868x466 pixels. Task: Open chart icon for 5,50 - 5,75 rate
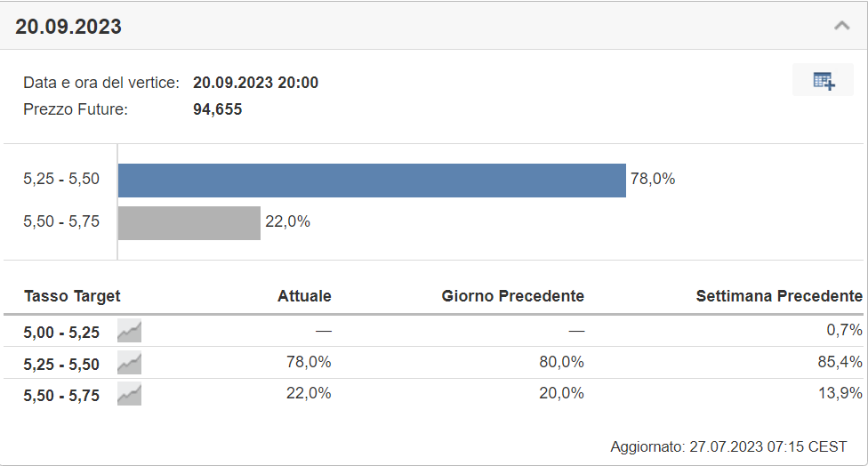[x=130, y=395]
